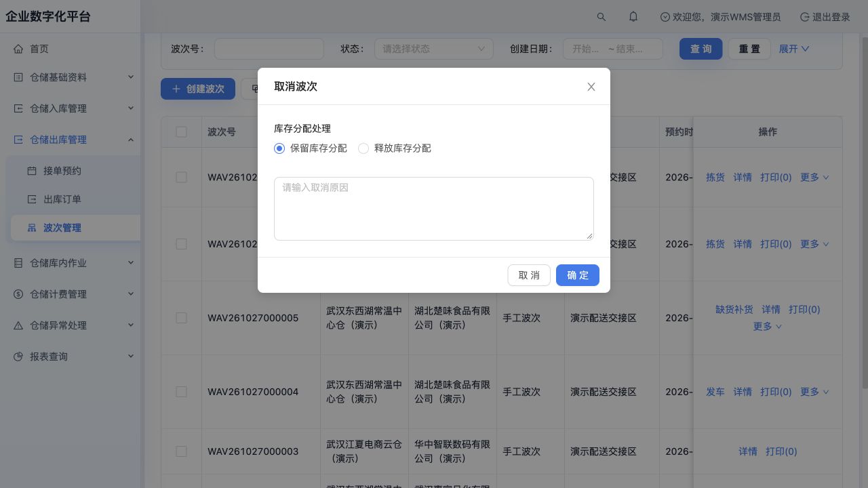
Task: Click the 仓储基础资料 sidebar icon
Action: [x=18, y=77]
